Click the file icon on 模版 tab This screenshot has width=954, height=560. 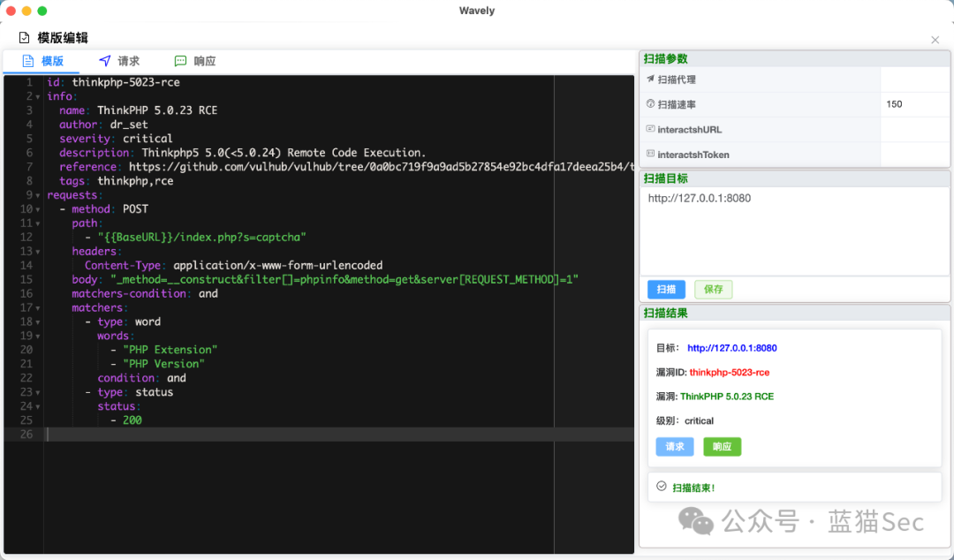[27, 61]
